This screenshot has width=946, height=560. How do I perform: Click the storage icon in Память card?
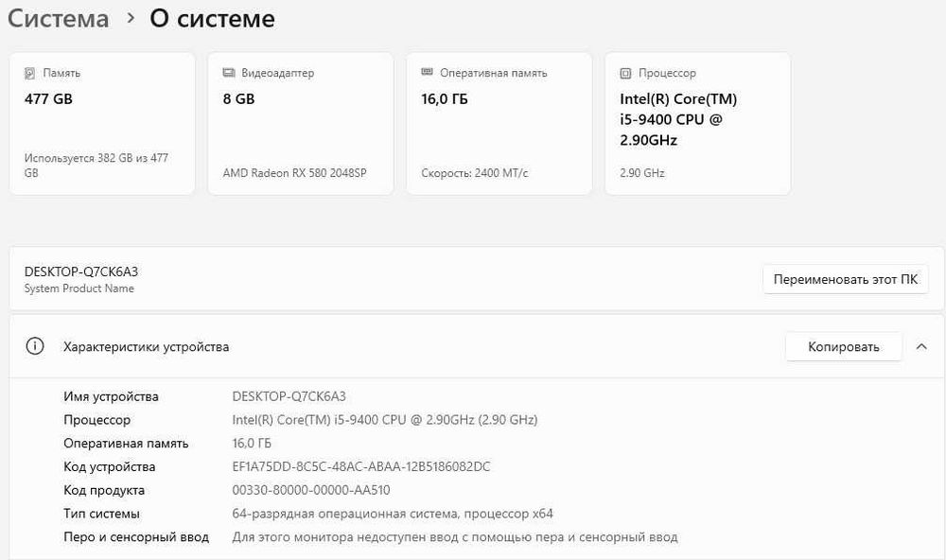click(30, 73)
